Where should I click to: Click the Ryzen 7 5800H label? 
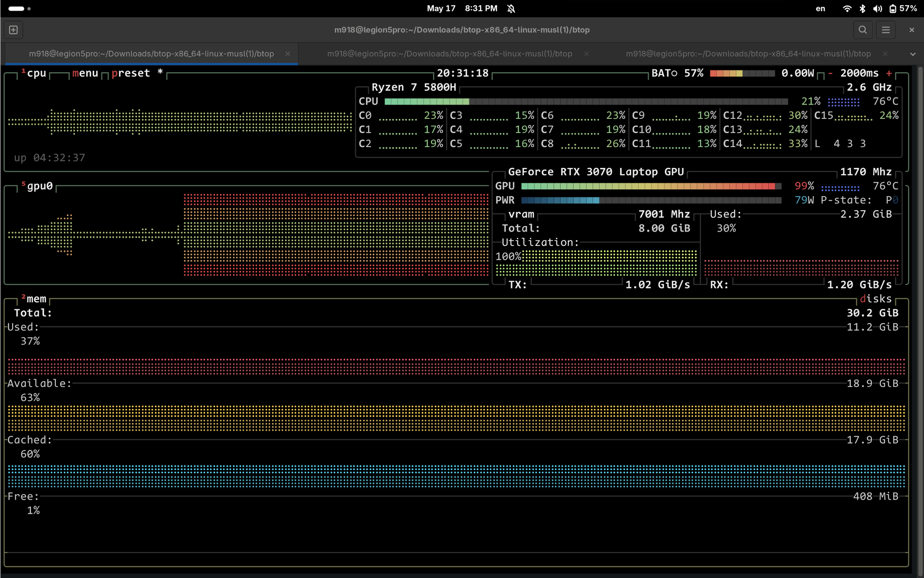(413, 87)
